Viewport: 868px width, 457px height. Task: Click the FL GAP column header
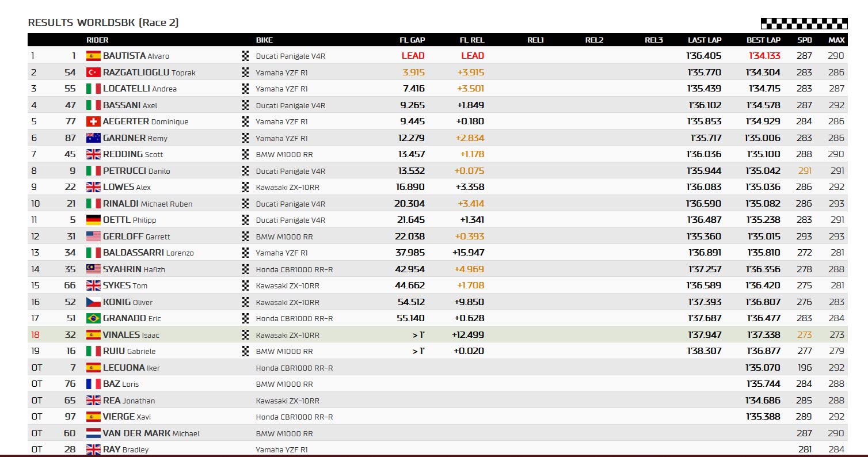[412, 40]
